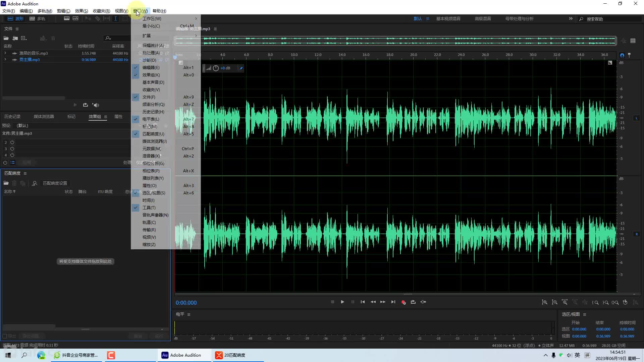Zoom in time icon
The width and height of the screenshot is (644, 362).
[565, 302]
